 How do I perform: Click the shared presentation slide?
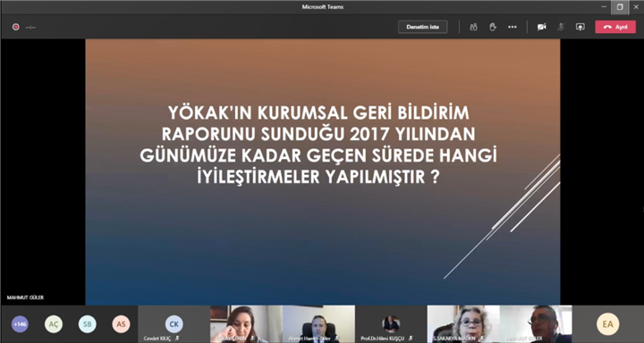pos(323,171)
